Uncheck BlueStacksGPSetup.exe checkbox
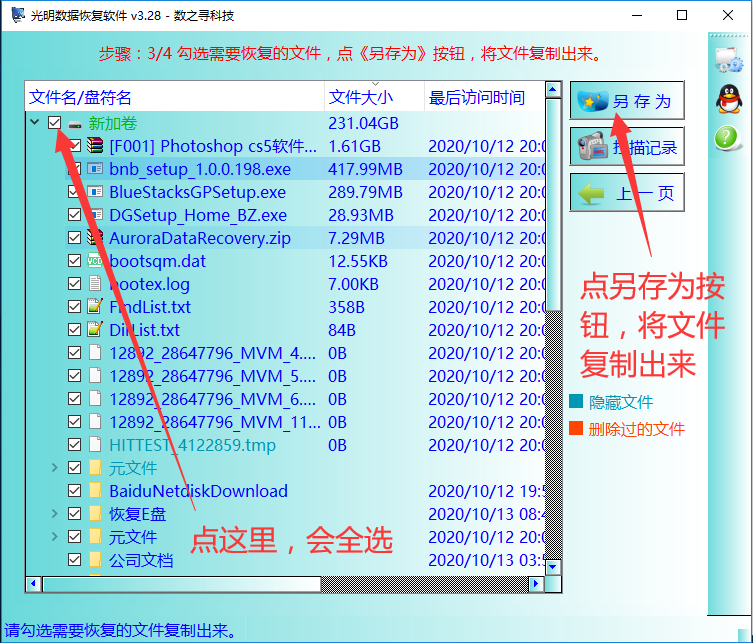Screen dimensions: 753x643 tap(74, 192)
